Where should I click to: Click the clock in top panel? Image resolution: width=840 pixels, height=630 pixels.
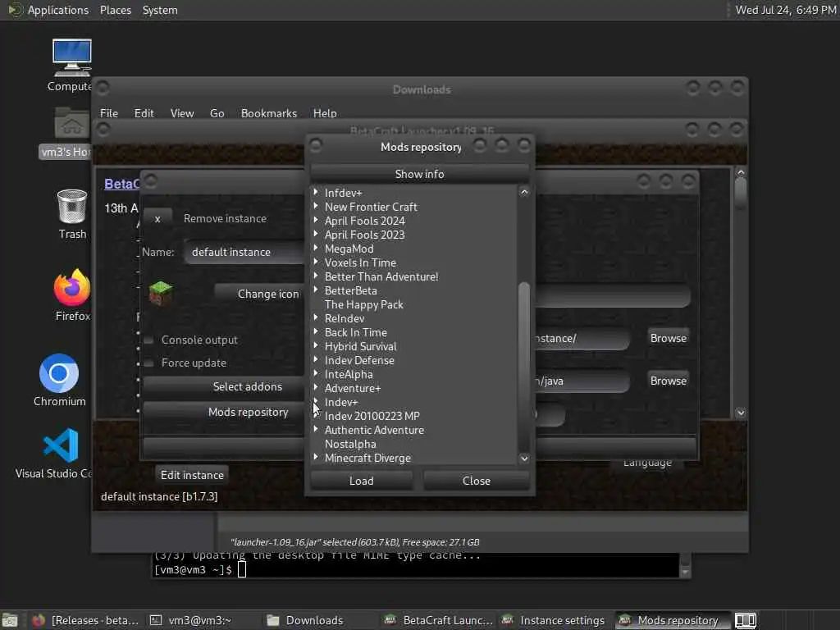(x=785, y=10)
